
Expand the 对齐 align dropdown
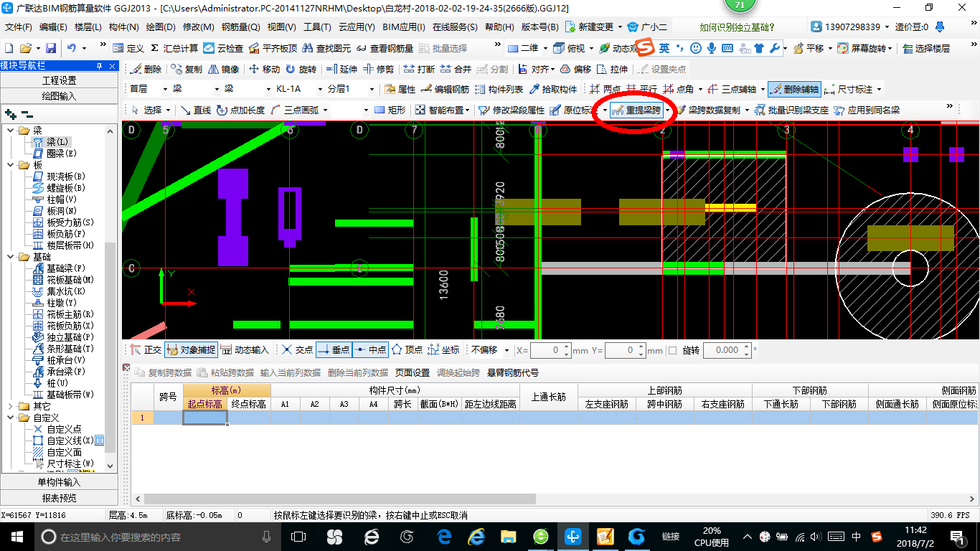pos(552,70)
